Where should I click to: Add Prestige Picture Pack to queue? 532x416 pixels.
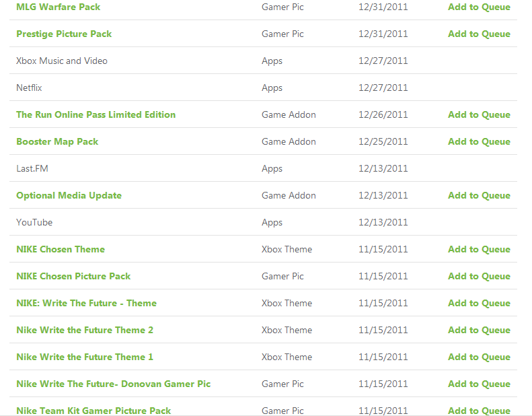(x=479, y=34)
